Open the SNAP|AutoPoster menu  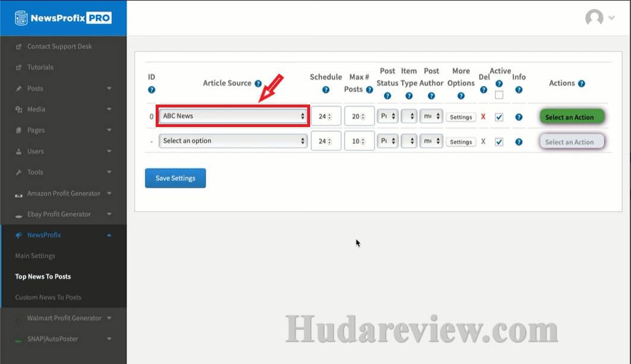[x=64, y=339]
